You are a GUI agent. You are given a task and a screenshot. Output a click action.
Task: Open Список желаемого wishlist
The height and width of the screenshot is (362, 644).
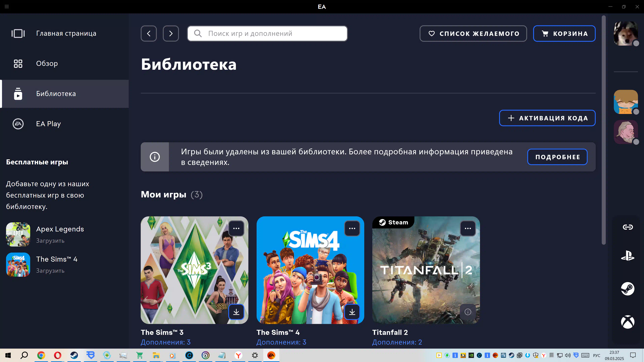coord(473,34)
